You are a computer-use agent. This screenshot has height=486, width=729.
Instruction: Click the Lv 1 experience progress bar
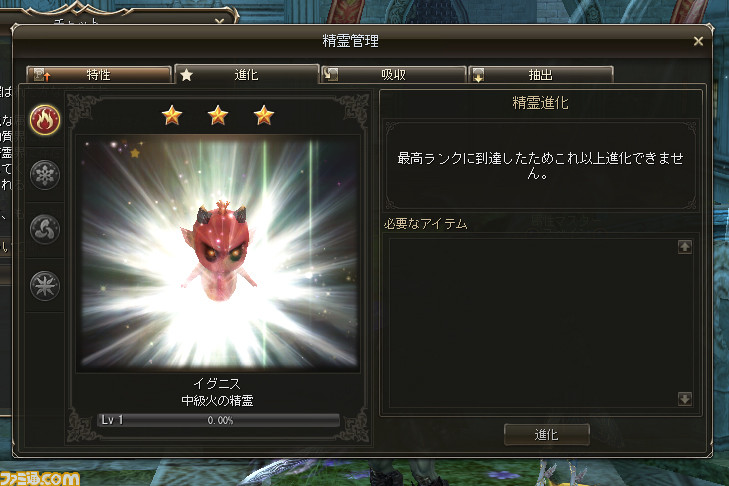pos(219,420)
